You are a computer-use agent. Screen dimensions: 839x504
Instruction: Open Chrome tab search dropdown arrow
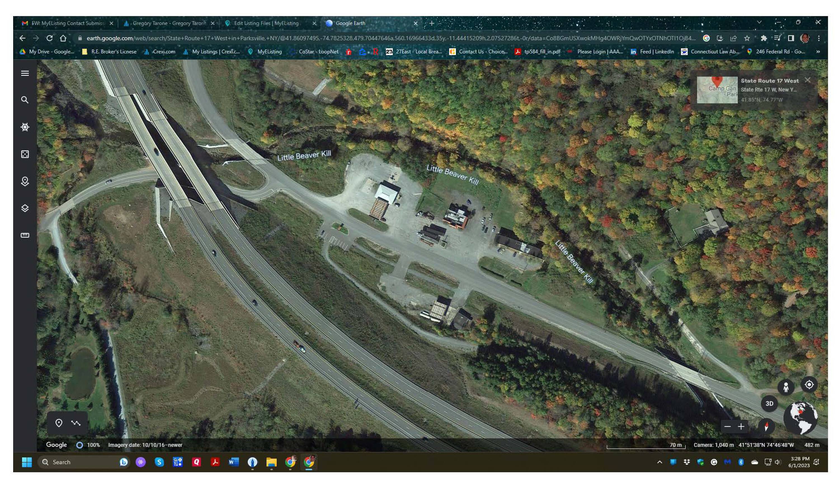[x=759, y=22]
